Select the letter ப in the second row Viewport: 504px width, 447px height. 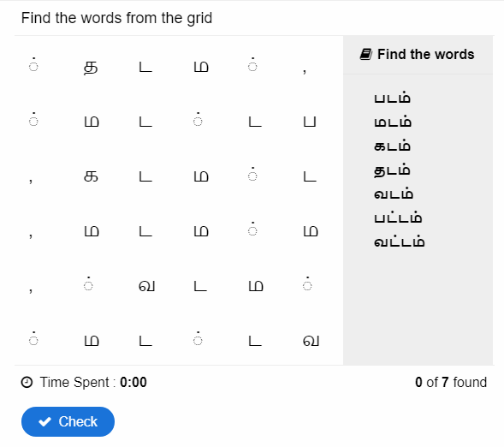(310, 122)
